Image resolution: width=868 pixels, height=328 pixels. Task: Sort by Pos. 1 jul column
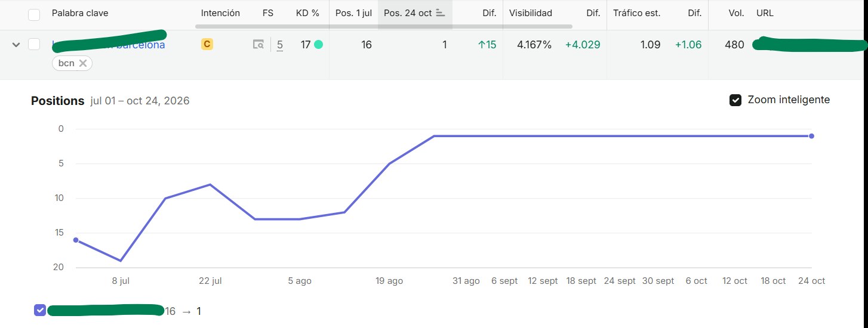[353, 13]
